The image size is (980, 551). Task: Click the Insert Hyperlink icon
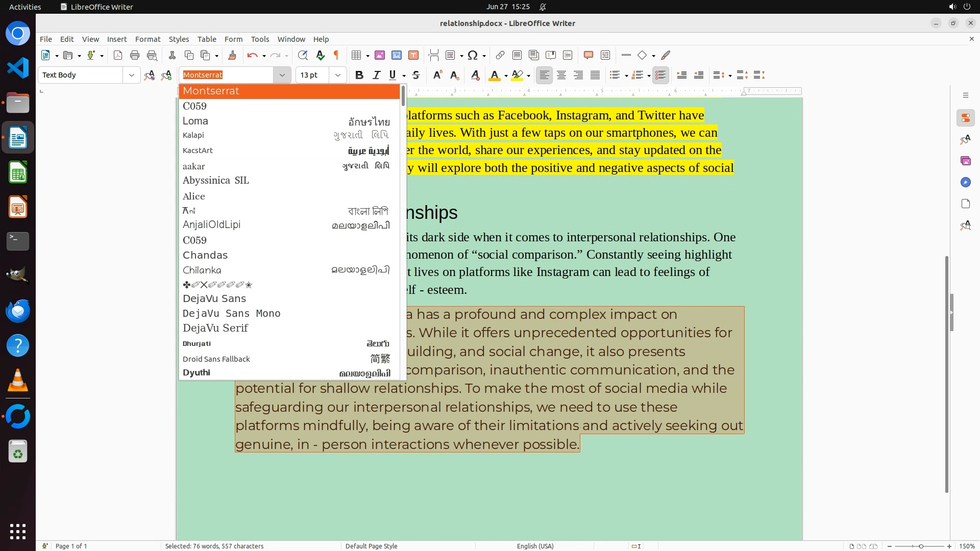point(500,55)
